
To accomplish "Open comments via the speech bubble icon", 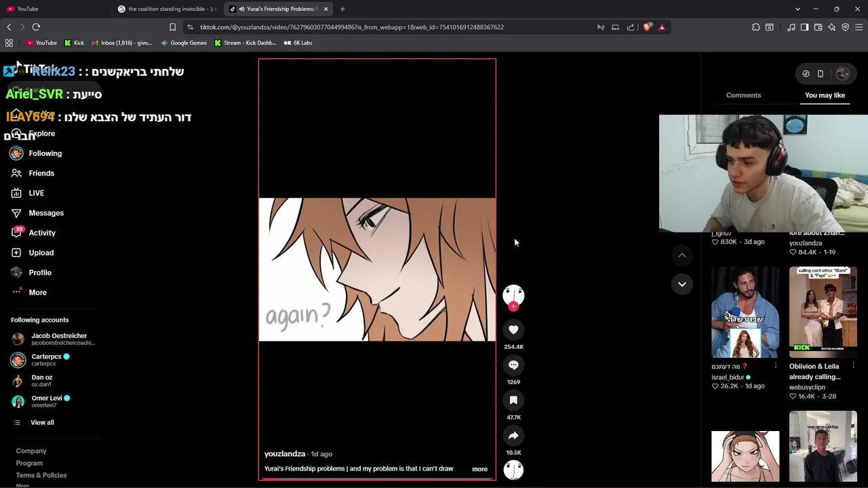I will click(513, 365).
